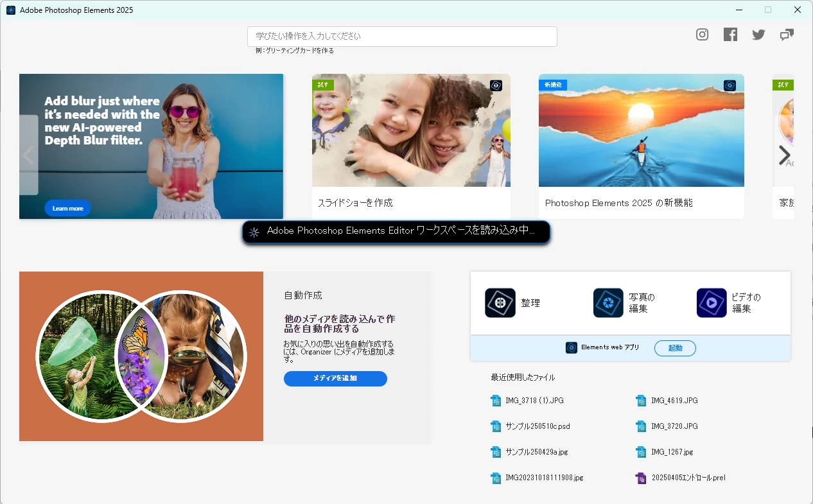Screen dimensions: 813x504
Task: Click the blue 新機能 tag on sunset card
Action: 553,85
